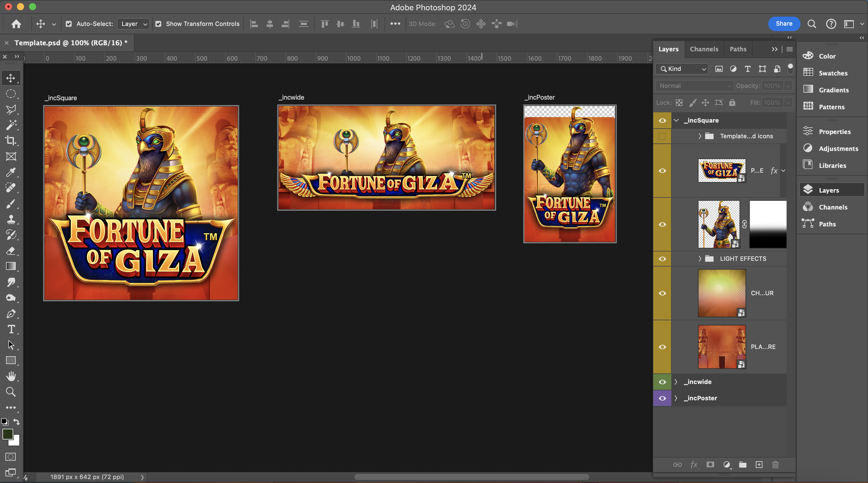Switch to the Paths tab
The image size is (868, 483).
(x=738, y=49)
